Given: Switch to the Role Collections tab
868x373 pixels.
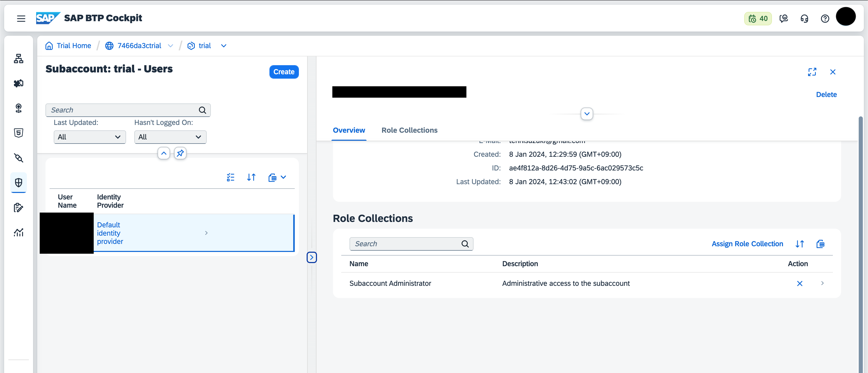Looking at the screenshot, I should coord(409,130).
